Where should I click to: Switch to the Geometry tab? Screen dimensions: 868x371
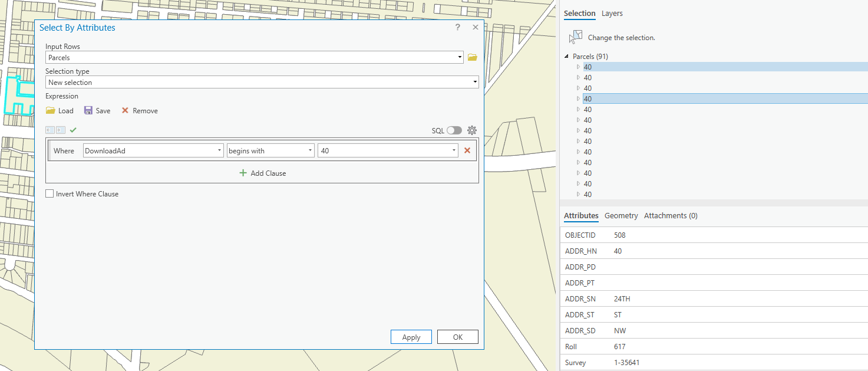(621, 216)
